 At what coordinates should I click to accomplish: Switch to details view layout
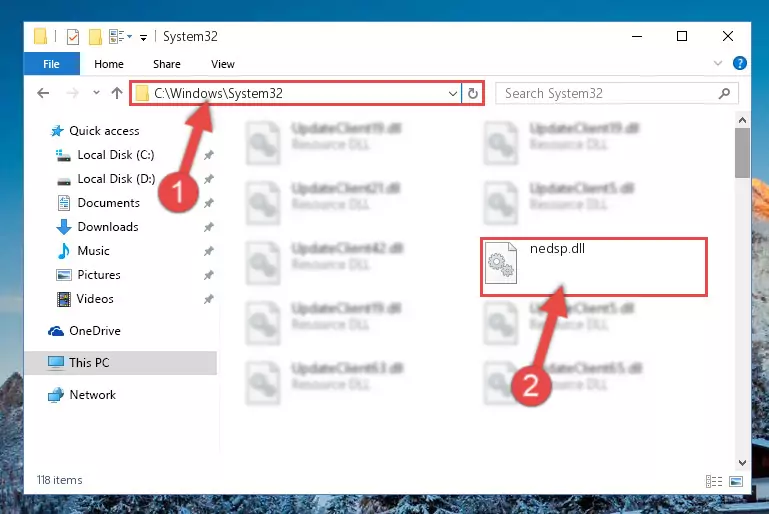coord(714,482)
